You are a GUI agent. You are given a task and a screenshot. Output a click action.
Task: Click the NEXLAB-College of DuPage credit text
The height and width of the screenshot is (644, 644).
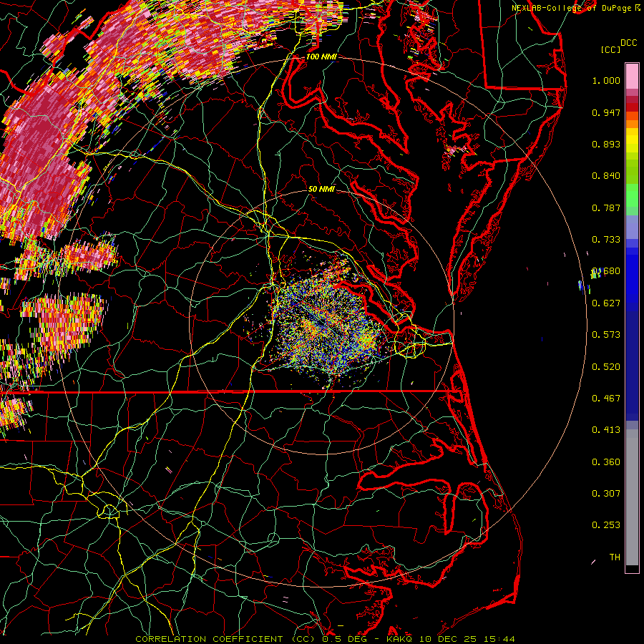[573, 8]
